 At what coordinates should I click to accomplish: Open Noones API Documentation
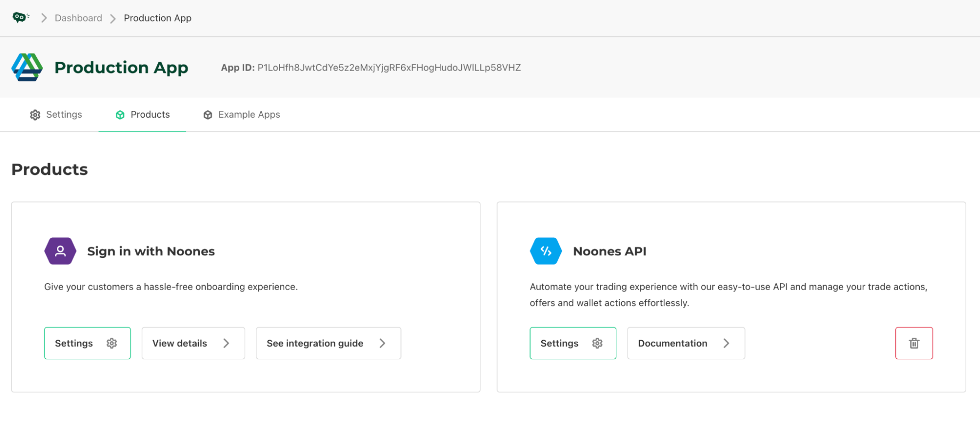point(686,343)
